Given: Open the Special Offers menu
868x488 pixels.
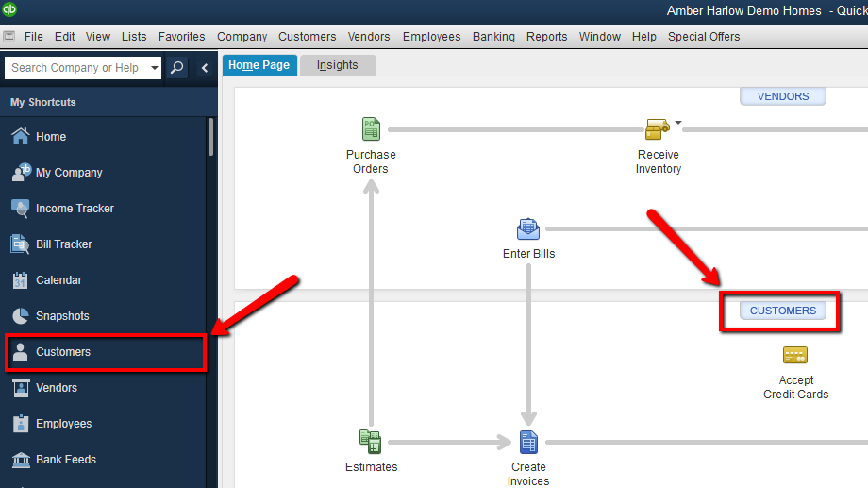Looking at the screenshot, I should click(x=704, y=37).
